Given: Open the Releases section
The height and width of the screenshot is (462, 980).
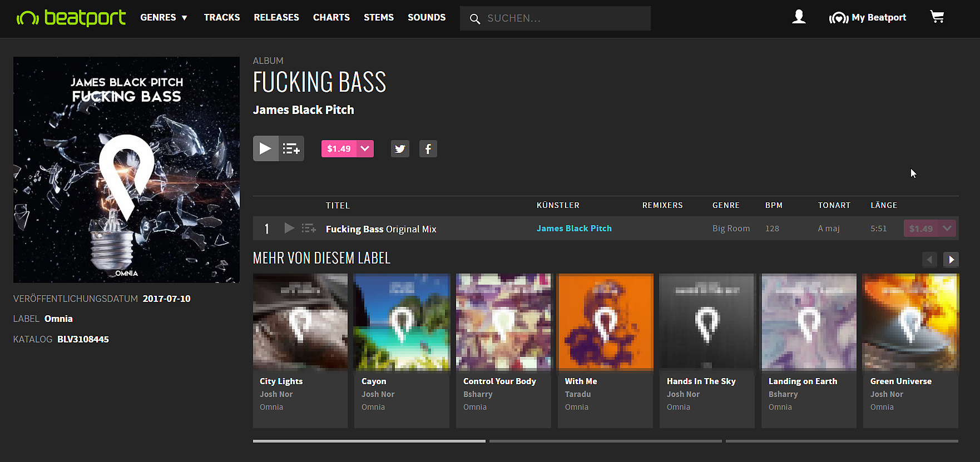Looking at the screenshot, I should coord(276,18).
